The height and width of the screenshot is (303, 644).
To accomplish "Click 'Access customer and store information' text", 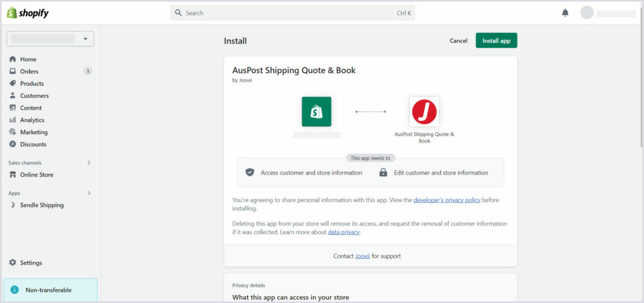I will coord(311,173).
